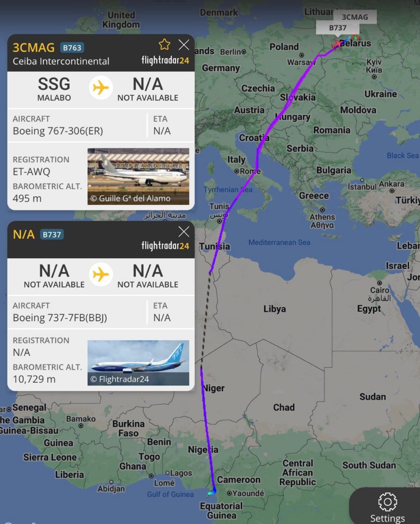Click the flightradar24 logo in top card
Image resolution: width=420 pixels, height=524 pixels.
click(165, 61)
